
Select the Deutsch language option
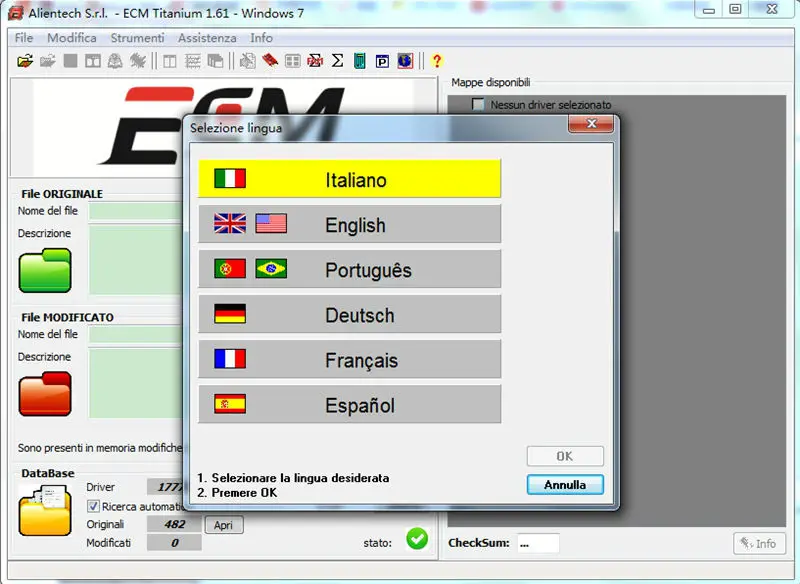pyautogui.click(x=349, y=314)
